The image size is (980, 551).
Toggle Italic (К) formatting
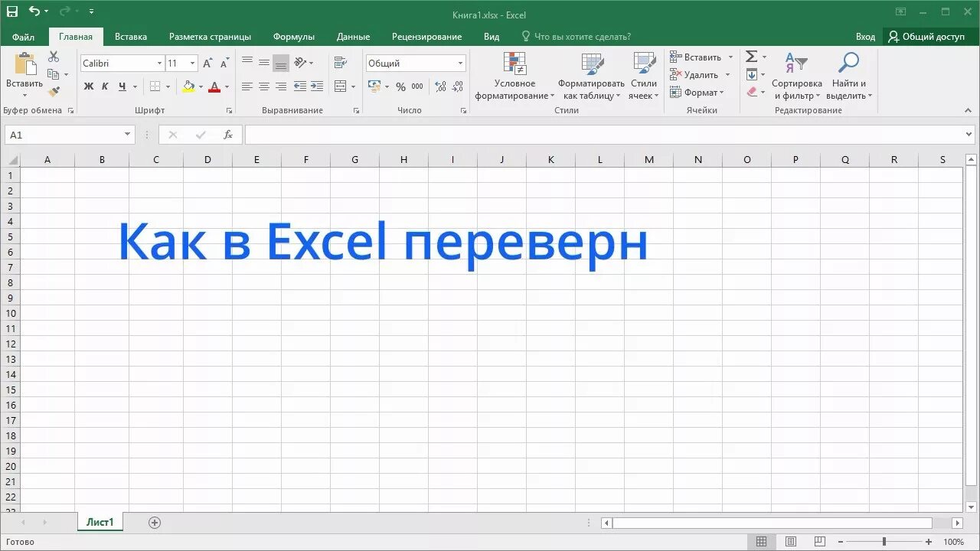click(105, 86)
